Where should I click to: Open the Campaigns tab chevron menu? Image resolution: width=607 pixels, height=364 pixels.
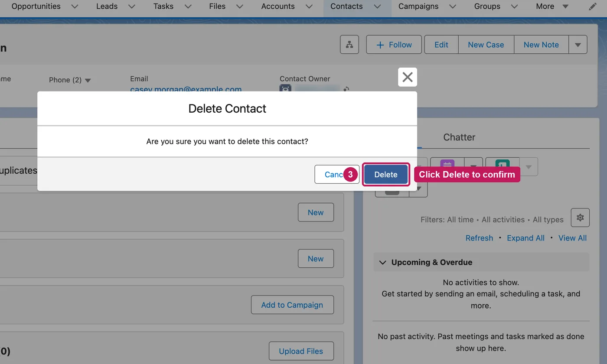pyautogui.click(x=453, y=6)
